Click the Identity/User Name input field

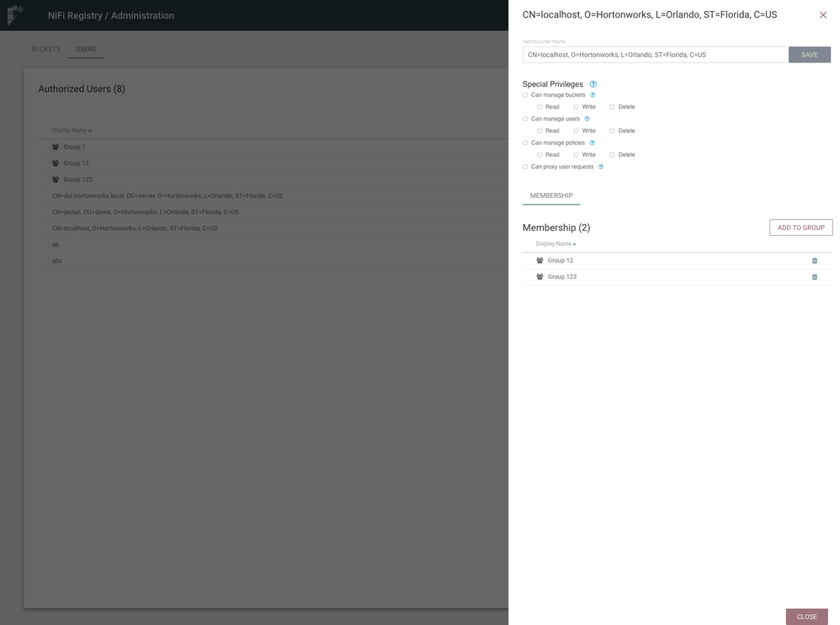click(x=655, y=55)
